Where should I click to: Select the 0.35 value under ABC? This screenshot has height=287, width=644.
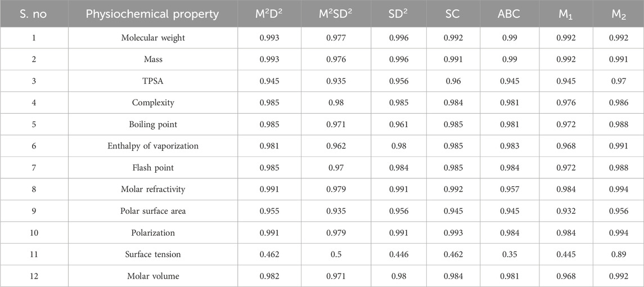507,254
